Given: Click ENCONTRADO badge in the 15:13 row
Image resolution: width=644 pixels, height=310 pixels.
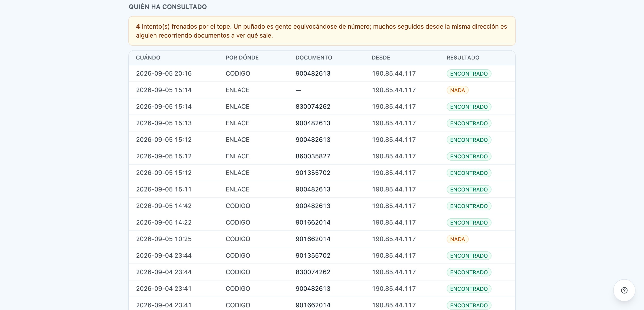Looking at the screenshot, I should point(469,123).
